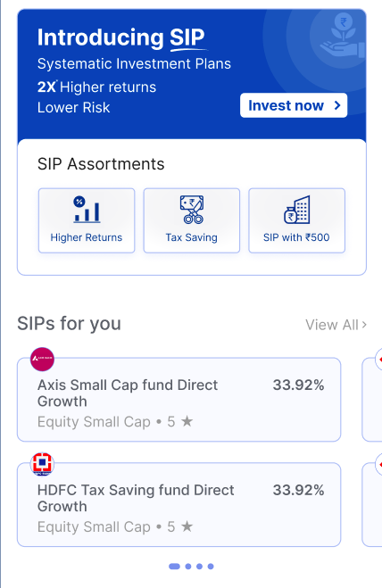Jump to third carousel page dot
This screenshot has height=588, width=382.
coord(200,567)
